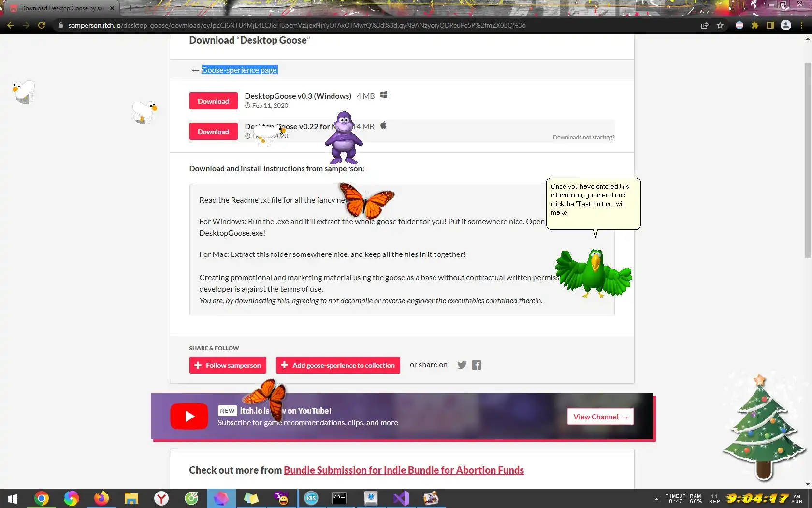Image resolution: width=812 pixels, height=508 pixels.
Task: Click Downloads not starting help link
Action: click(583, 137)
